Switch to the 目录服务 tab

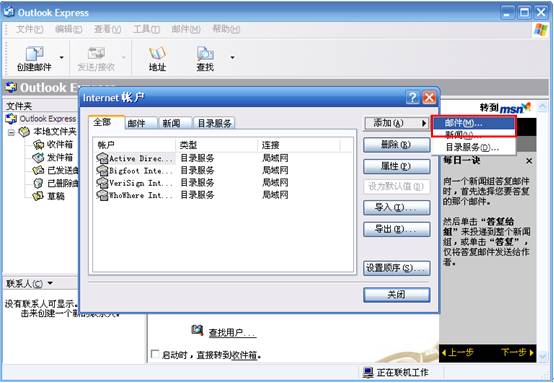tap(214, 123)
